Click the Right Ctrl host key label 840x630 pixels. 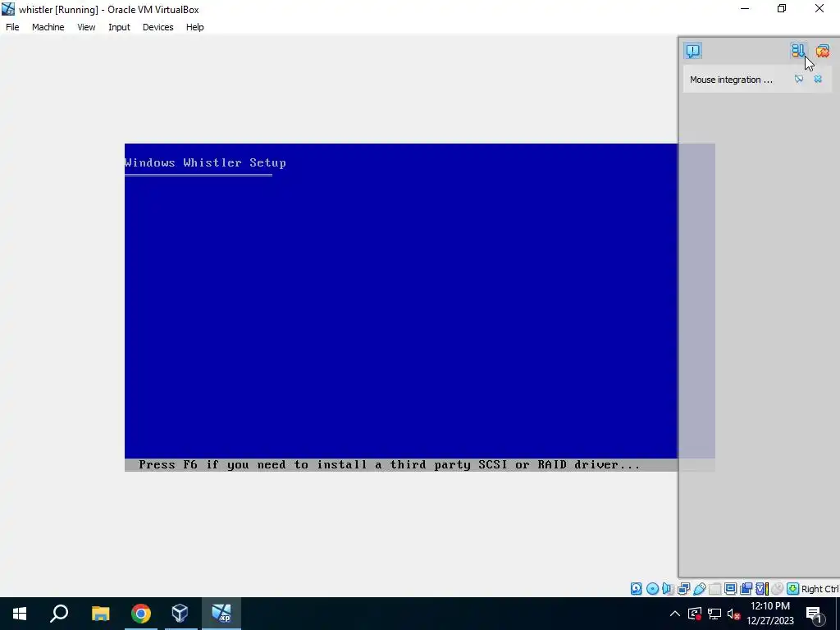tap(819, 589)
